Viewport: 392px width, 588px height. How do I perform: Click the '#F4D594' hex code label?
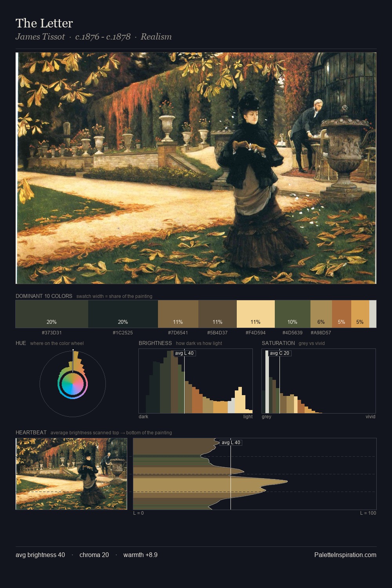point(256,333)
